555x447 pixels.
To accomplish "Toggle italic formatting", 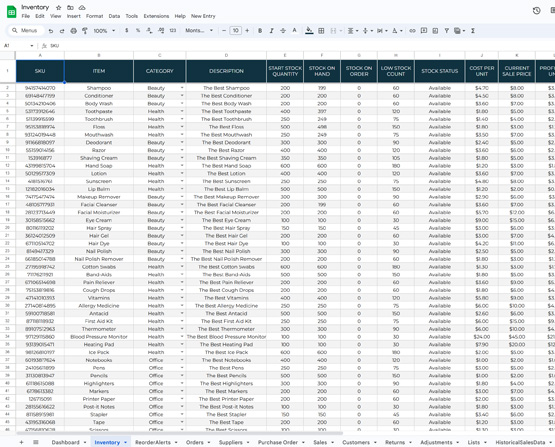I will 271,31.
